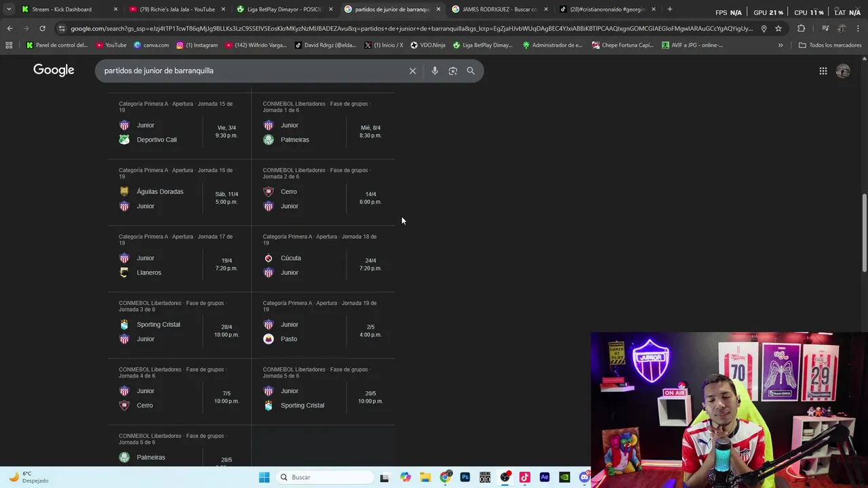Close the Liga BetPlay Dimayor tab
The image size is (868, 488).
[x=331, y=9]
